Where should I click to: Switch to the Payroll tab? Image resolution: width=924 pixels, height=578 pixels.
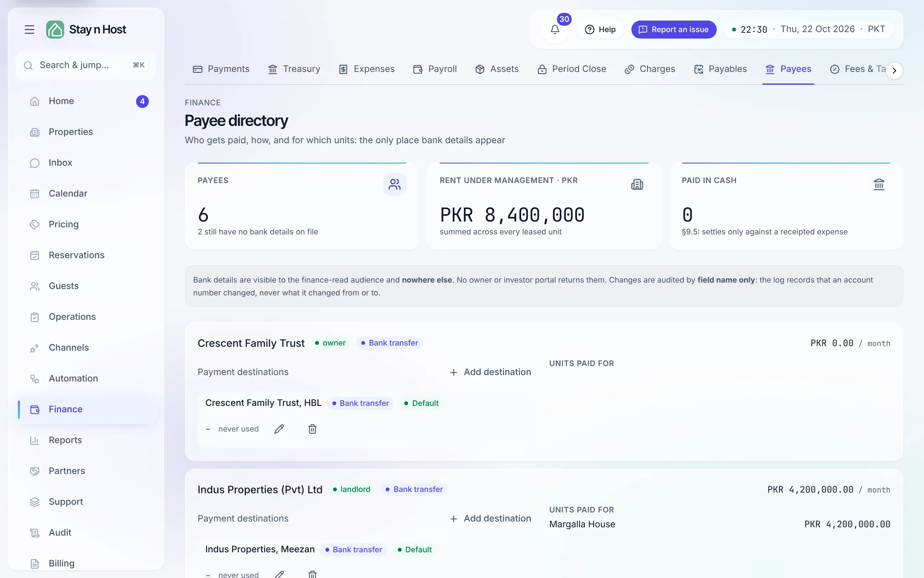pos(435,69)
